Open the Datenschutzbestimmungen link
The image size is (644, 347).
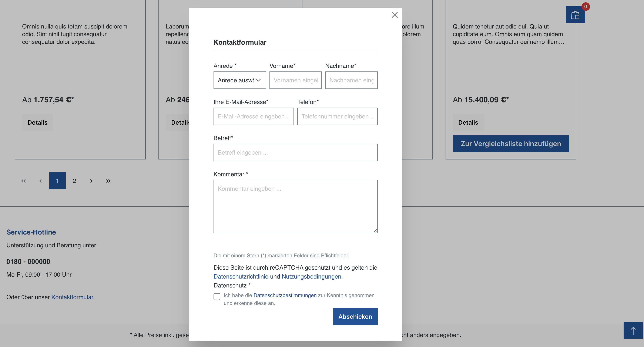285,295
